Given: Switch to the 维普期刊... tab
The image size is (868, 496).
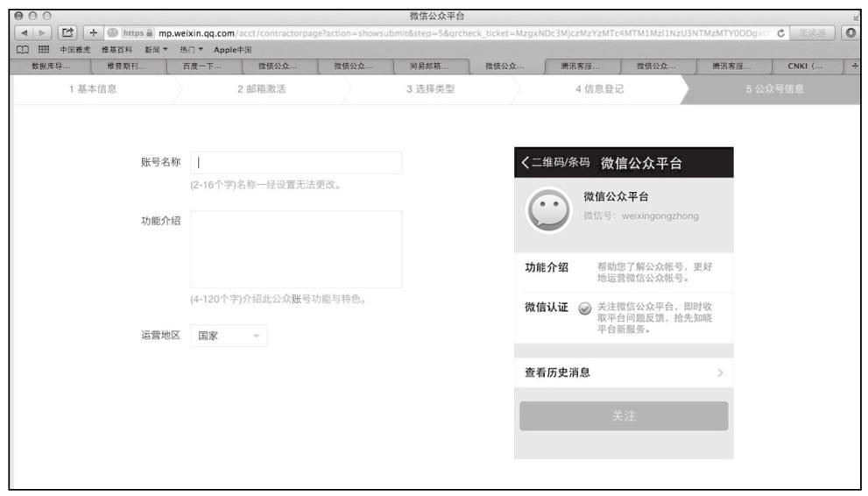Looking at the screenshot, I should [x=127, y=67].
